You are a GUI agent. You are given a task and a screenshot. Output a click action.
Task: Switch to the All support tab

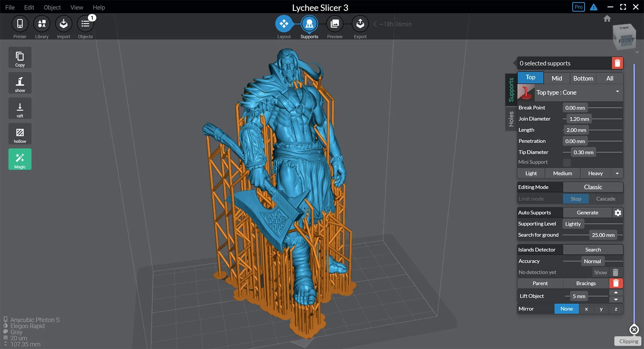pyautogui.click(x=610, y=78)
